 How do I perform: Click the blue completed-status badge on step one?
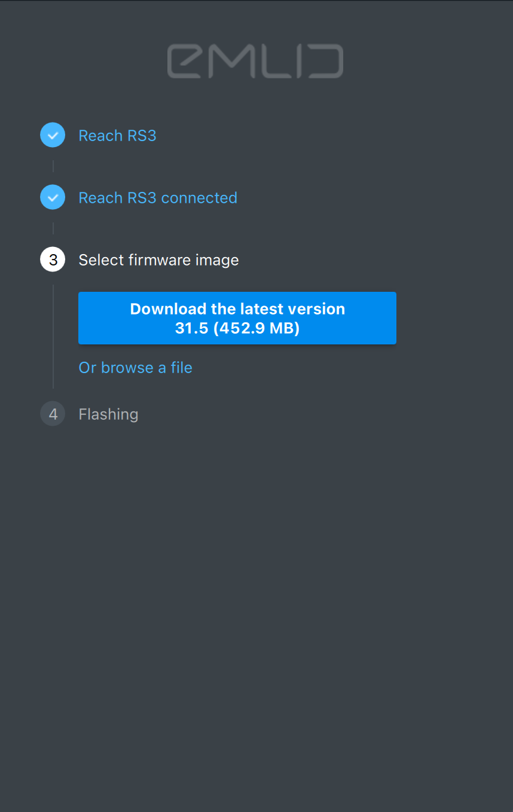(x=53, y=135)
